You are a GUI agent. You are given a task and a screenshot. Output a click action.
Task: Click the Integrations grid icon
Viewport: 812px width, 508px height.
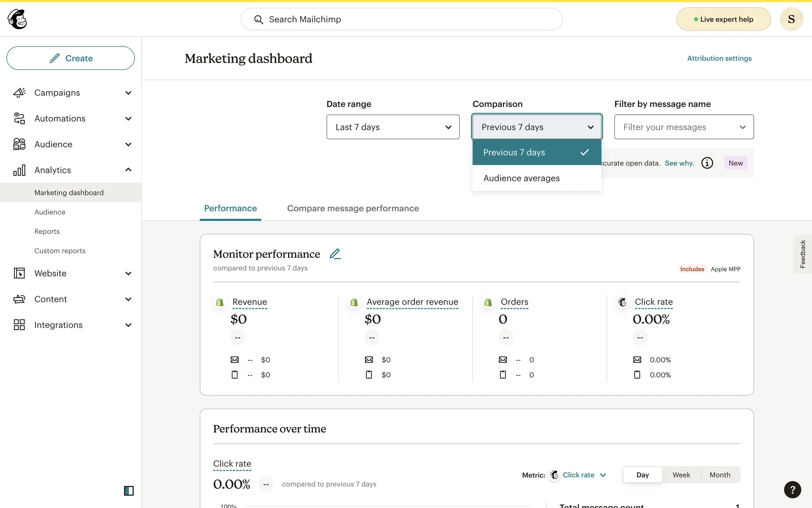point(19,325)
